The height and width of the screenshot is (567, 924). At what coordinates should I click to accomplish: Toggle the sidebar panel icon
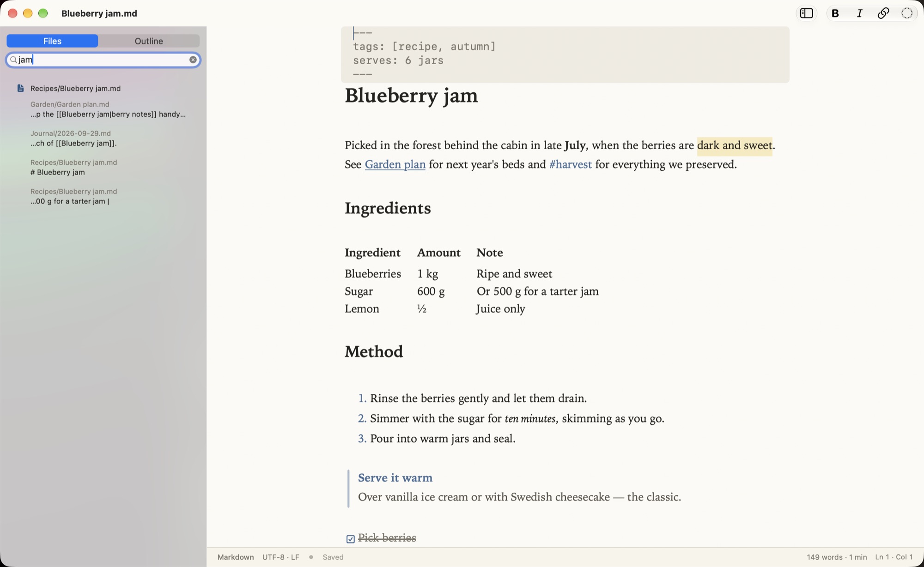806,13
